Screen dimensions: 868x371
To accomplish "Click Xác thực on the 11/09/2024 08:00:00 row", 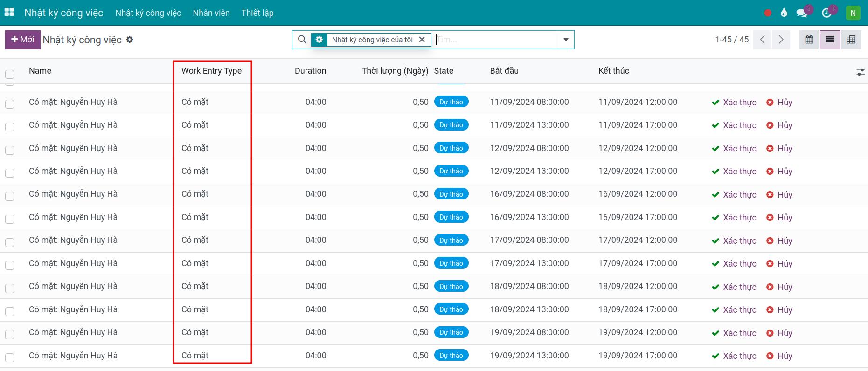I will [x=734, y=103].
